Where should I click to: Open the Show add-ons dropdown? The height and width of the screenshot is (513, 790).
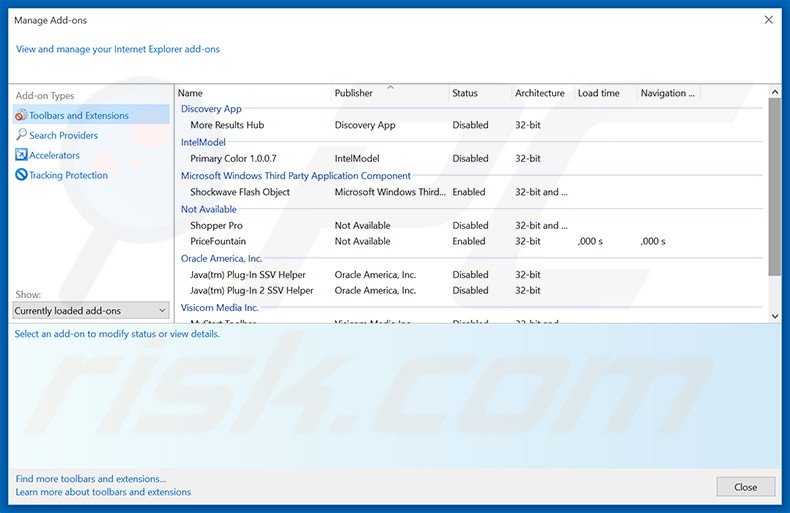(91, 311)
